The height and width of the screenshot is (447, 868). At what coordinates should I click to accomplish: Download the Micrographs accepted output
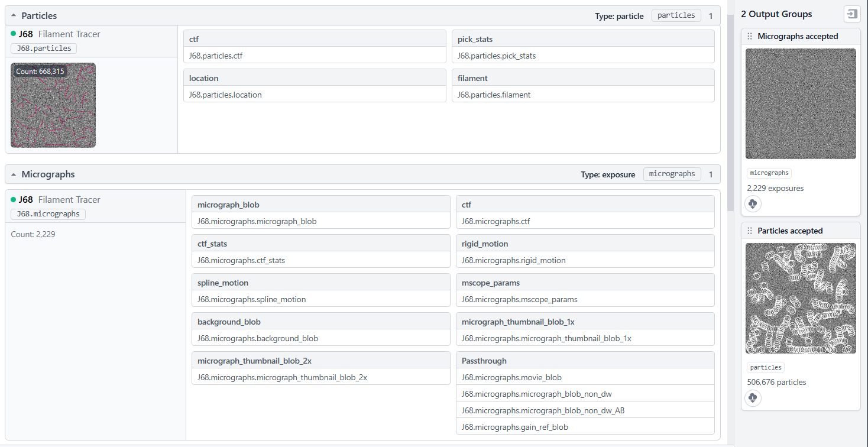tap(753, 204)
